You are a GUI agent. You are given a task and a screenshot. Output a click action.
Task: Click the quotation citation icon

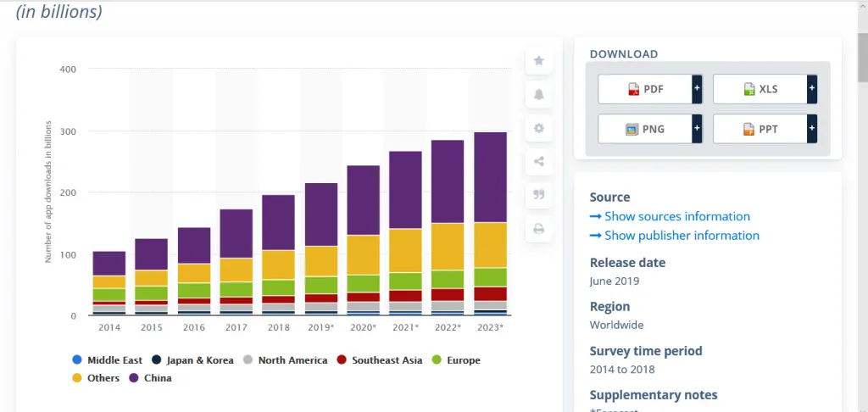point(538,195)
